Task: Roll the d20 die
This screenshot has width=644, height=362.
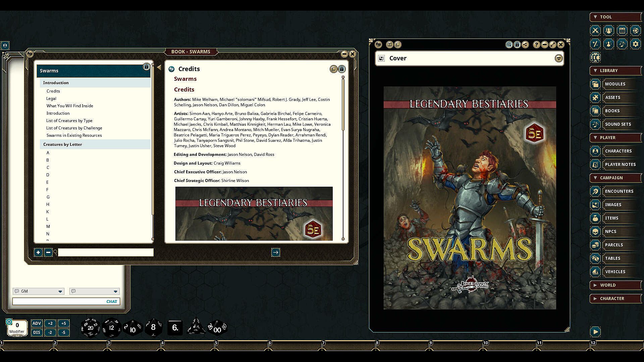Action: coord(90,327)
